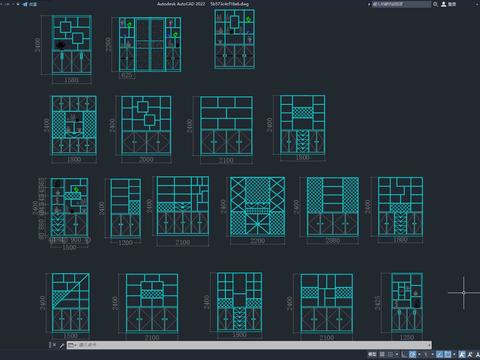
Task: Toggle snap mode in status bar
Action: [x=390, y=354]
